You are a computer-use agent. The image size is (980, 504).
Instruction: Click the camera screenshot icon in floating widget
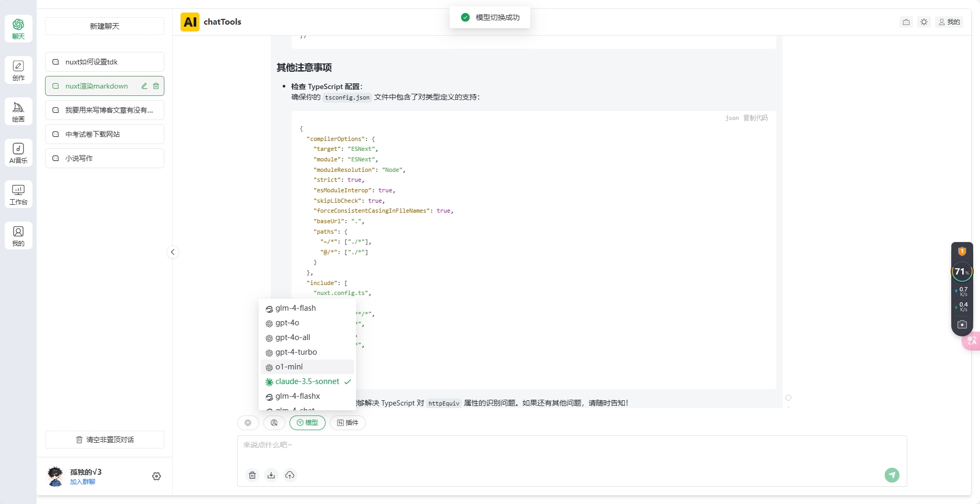[x=962, y=324]
